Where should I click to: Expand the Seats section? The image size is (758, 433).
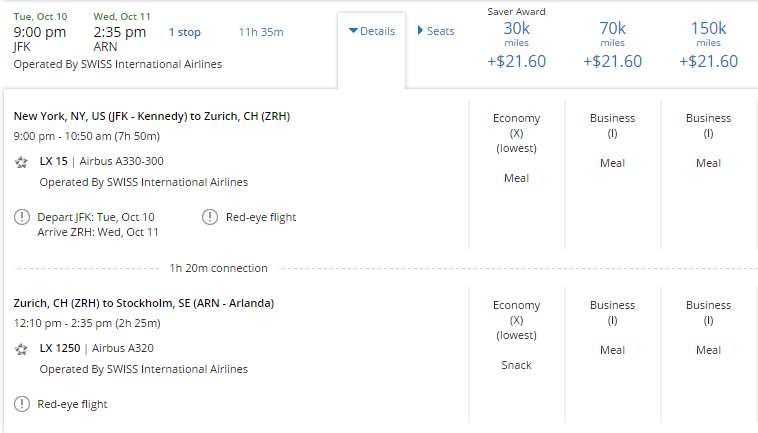[436, 31]
